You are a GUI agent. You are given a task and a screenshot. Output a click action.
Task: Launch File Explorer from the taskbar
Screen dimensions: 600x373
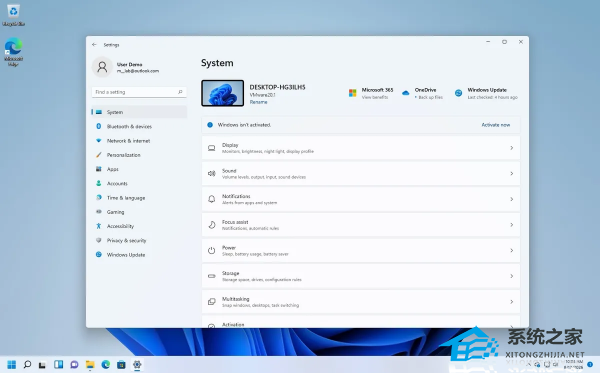point(90,365)
